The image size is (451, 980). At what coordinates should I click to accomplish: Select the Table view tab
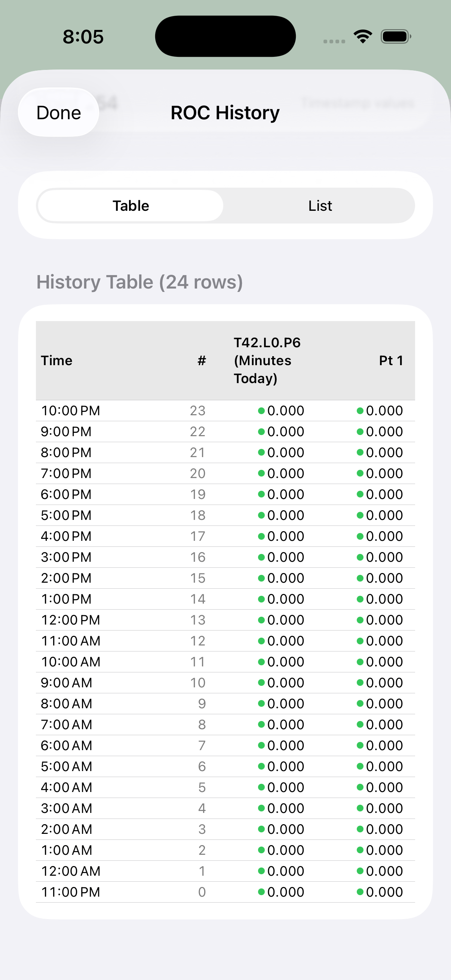point(131,206)
